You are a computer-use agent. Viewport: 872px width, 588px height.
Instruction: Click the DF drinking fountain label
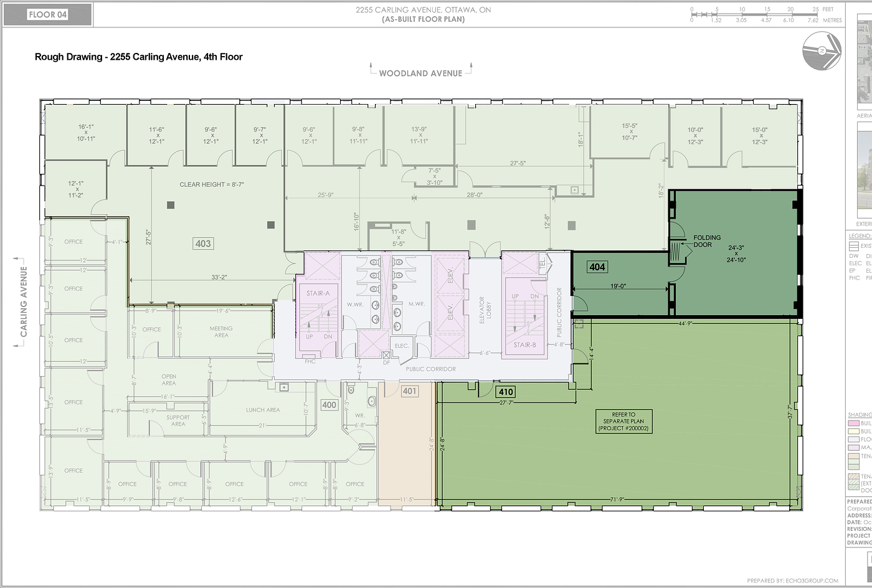(x=386, y=362)
